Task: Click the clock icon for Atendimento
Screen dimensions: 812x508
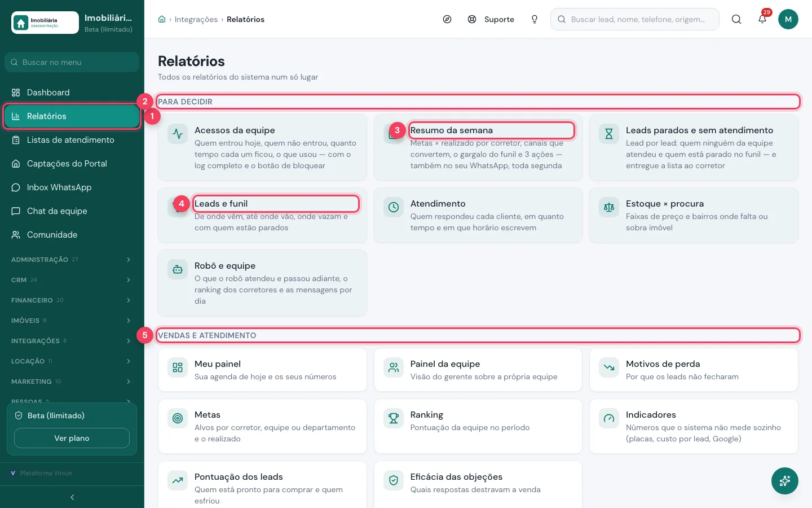Action: pyautogui.click(x=394, y=208)
